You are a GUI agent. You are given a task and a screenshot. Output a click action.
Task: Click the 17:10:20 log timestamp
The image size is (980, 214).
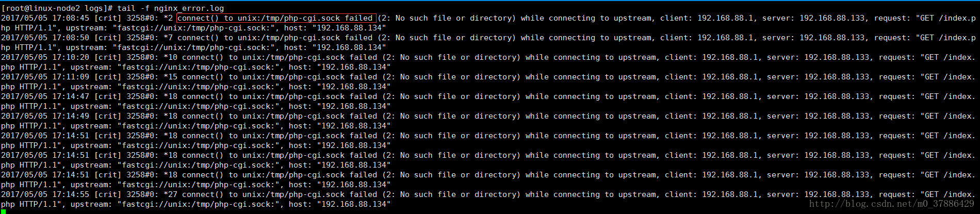[71, 57]
